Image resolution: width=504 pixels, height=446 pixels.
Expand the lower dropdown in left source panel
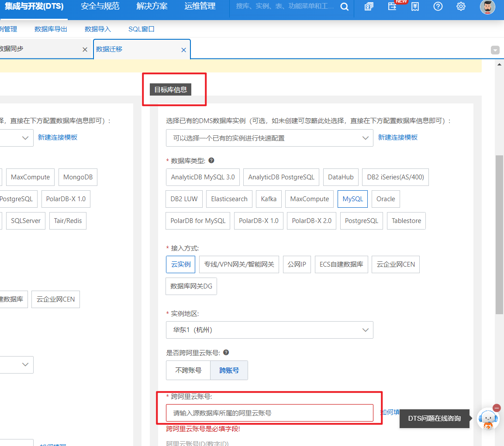click(x=17, y=364)
